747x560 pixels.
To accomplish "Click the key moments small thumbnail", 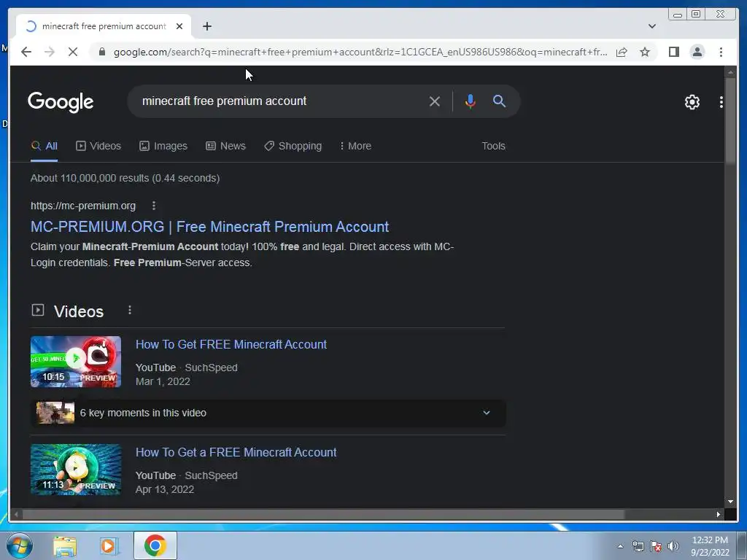I will [x=55, y=413].
